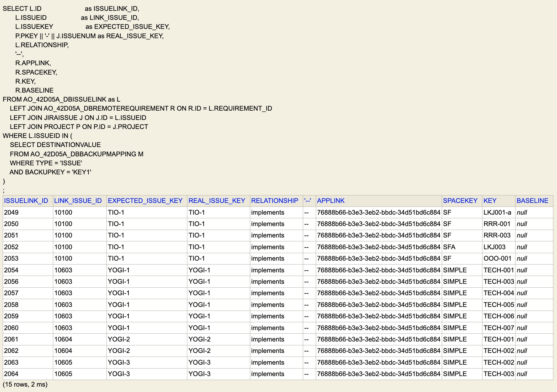This screenshot has height=392, width=557.
Task: Click the RELATIONSHIP column header
Action: [x=274, y=201]
